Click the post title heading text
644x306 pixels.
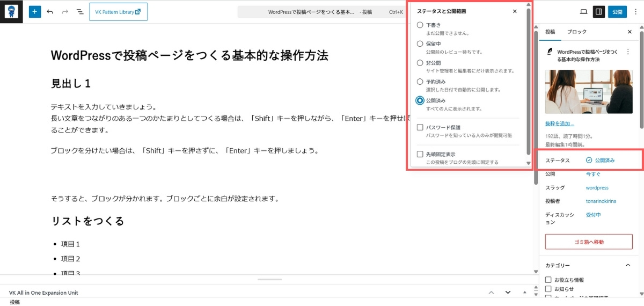189,55
